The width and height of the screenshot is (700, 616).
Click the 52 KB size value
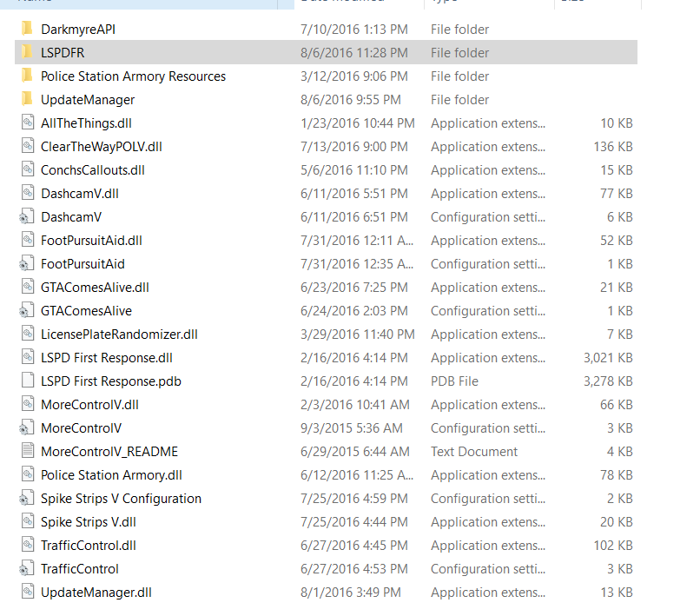pyautogui.click(x=617, y=241)
